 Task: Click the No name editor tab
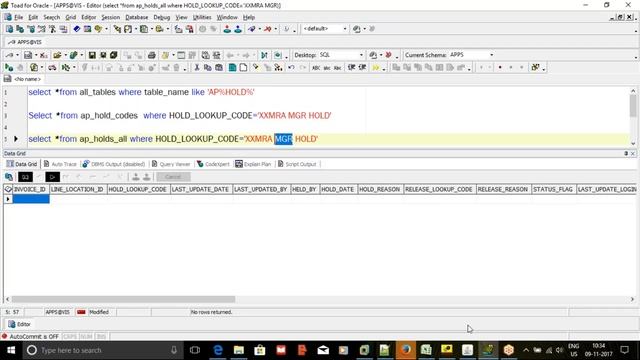[23, 79]
